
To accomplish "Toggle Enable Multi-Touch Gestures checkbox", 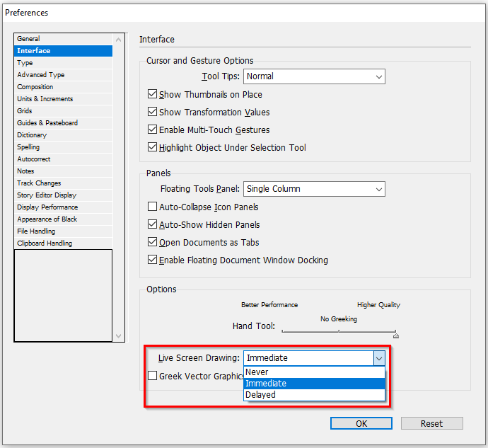I will click(152, 130).
